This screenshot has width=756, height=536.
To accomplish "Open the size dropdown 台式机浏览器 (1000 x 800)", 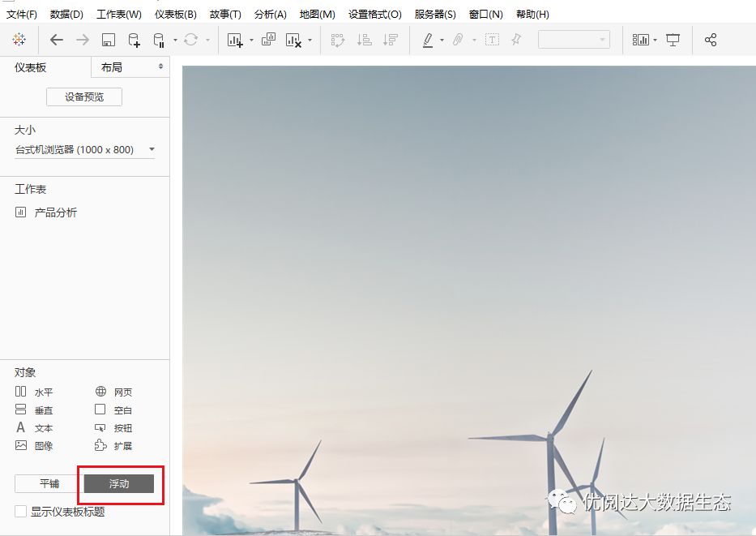I will point(84,149).
